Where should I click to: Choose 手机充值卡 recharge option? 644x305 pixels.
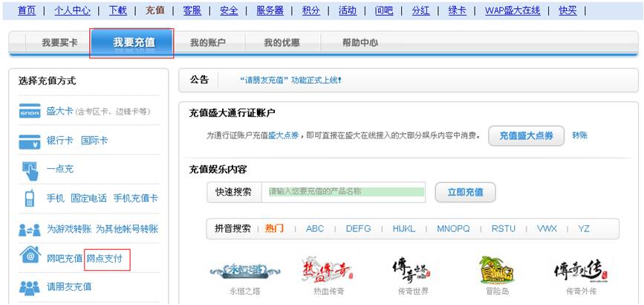[135, 199]
